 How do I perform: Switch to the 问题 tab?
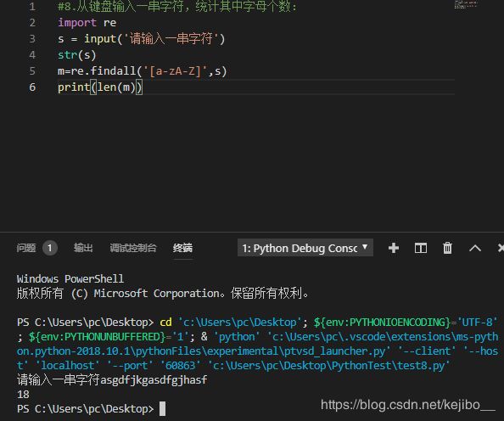tap(26, 248)
